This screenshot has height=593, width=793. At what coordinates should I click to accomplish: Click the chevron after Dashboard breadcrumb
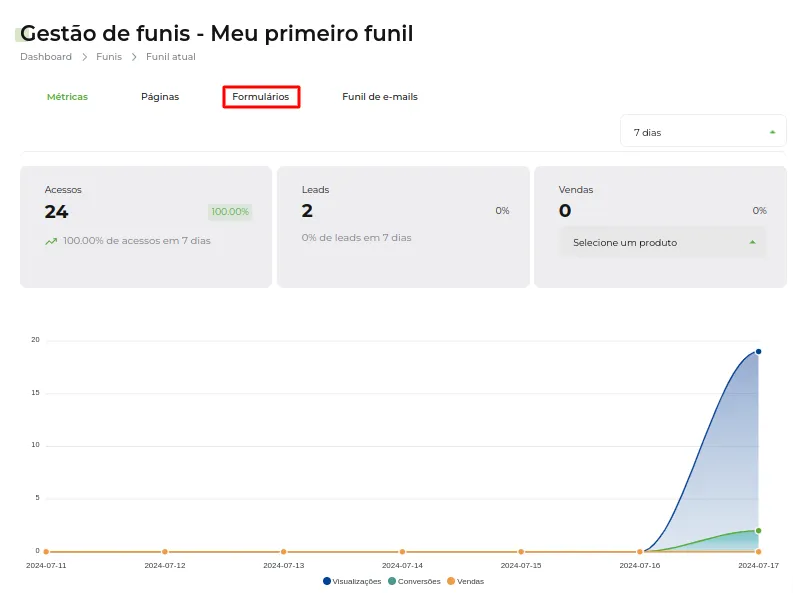(x=84, y=57)
